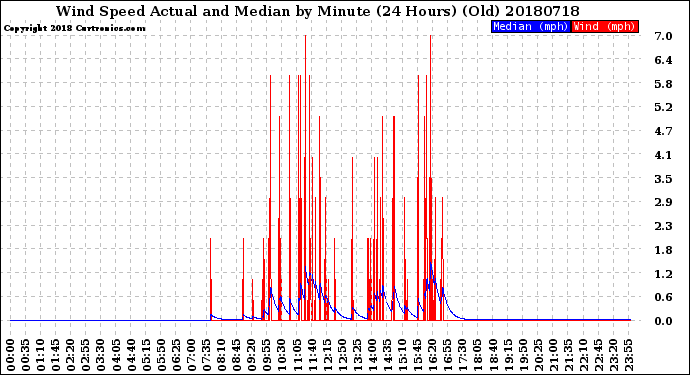The width and height of the screenshot is (690, 375).
Task: Click the 1.8 y-axis label
Action: (x=663, y=250)
